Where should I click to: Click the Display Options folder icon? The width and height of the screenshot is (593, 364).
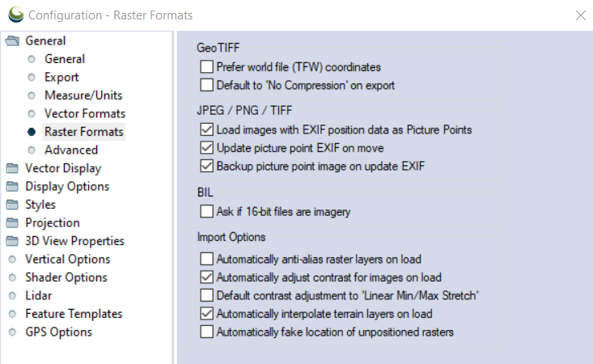(x=12, y=186)
